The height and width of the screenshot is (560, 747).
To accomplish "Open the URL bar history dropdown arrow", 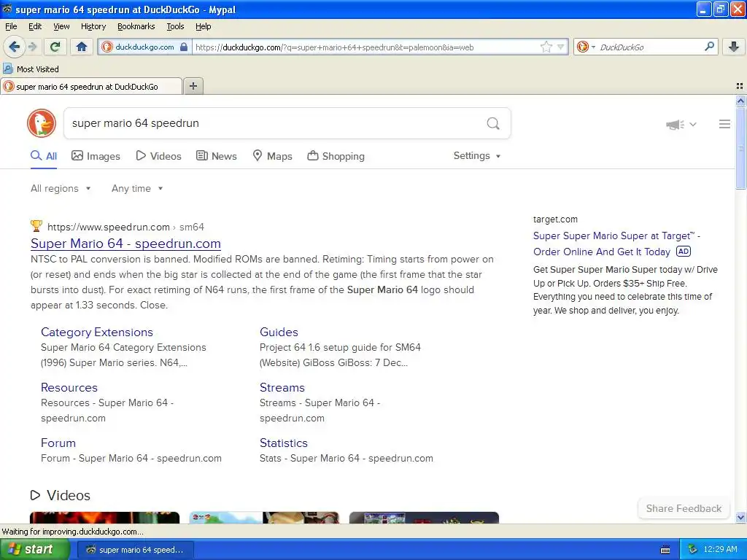I will click(561, 47).
